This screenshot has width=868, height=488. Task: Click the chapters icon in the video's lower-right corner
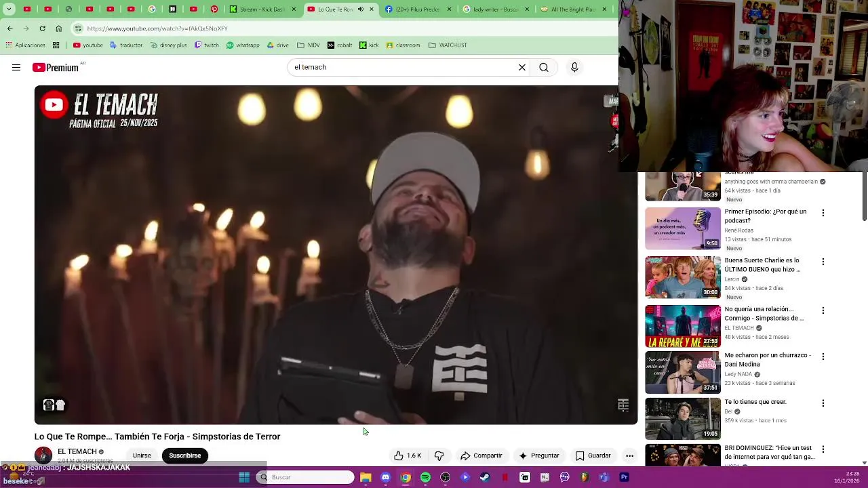tap(623, 405)
